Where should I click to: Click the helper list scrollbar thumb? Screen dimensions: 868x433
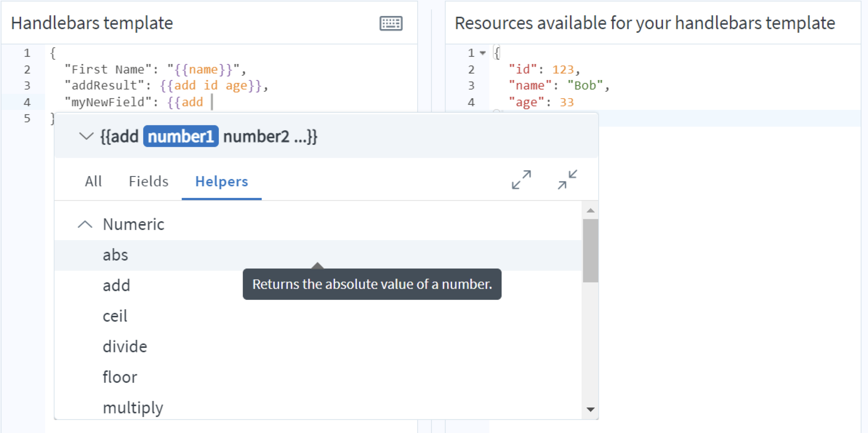click(591, 251)
